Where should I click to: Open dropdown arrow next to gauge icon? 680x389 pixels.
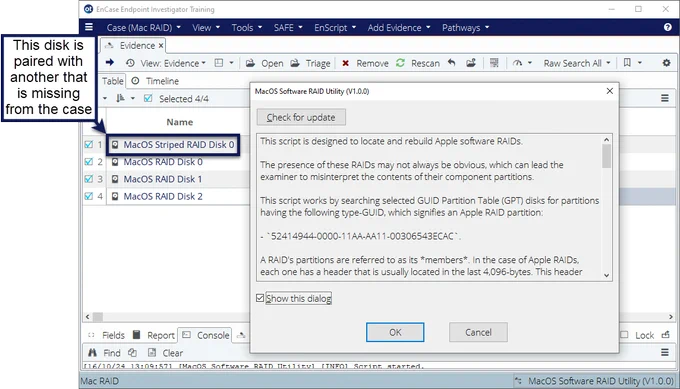[x=530, y=63]
